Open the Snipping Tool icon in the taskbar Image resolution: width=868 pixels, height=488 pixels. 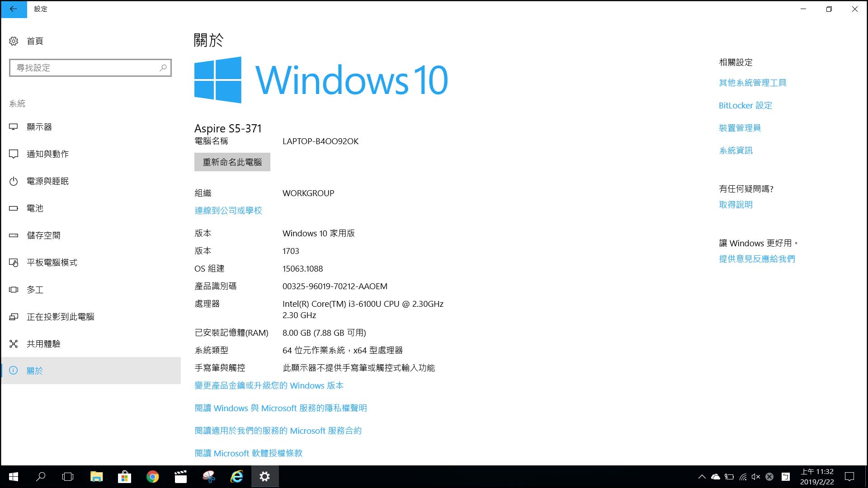[x=208, y=477]
